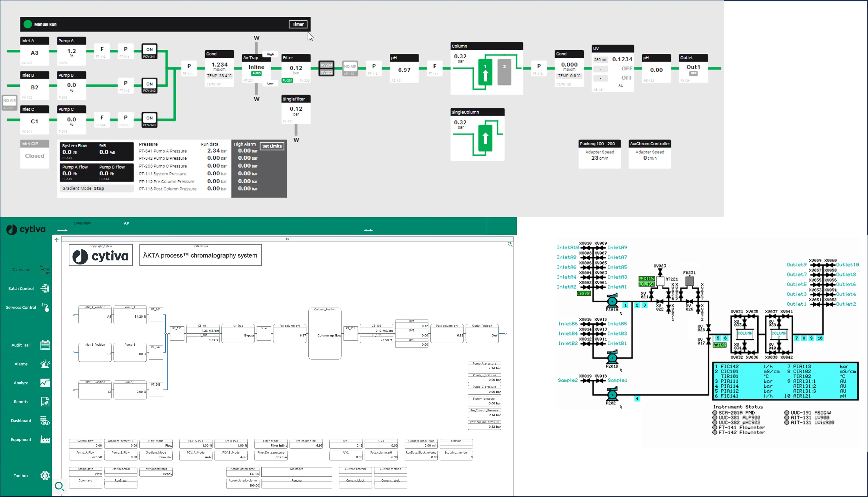Open the Reports document icon

(x=45, y=402)
